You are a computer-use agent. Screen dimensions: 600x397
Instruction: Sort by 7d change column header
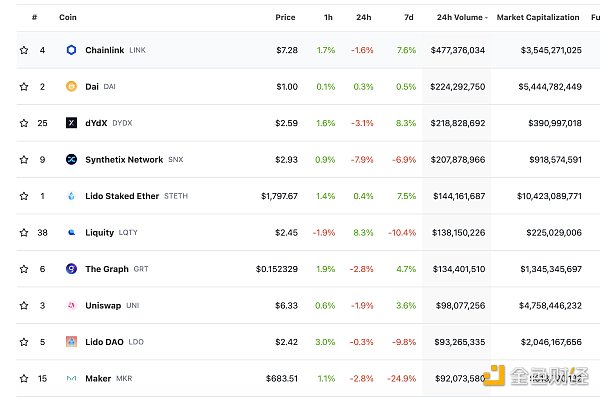click(x=409, y=17)
